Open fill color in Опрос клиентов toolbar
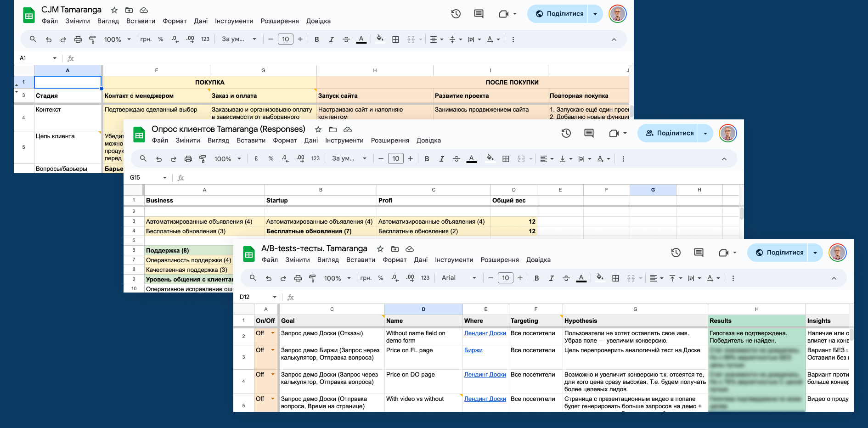The height and width of the screenshot is (428, 868). [x=490, y=158]
